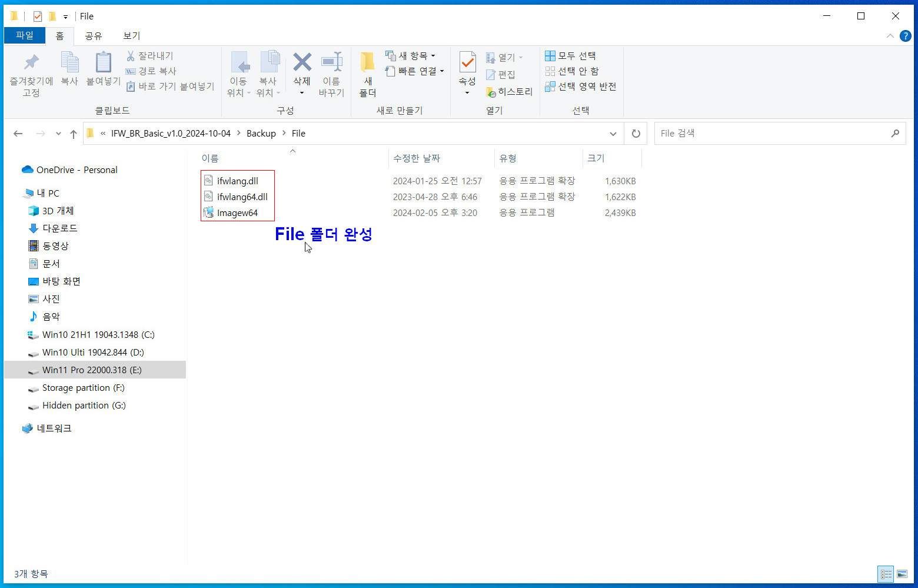Create a 새 폴더 new folder
The width and height of the screenshot is (918, 588).
[368, 75]
